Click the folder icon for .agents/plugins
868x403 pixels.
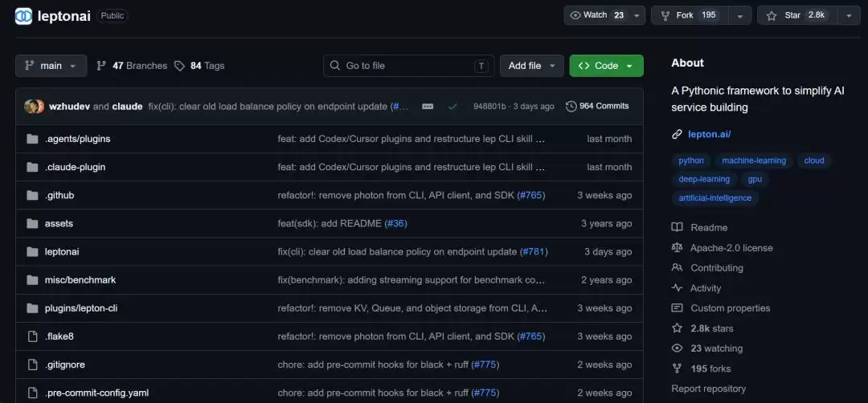(x=32, y=139)
